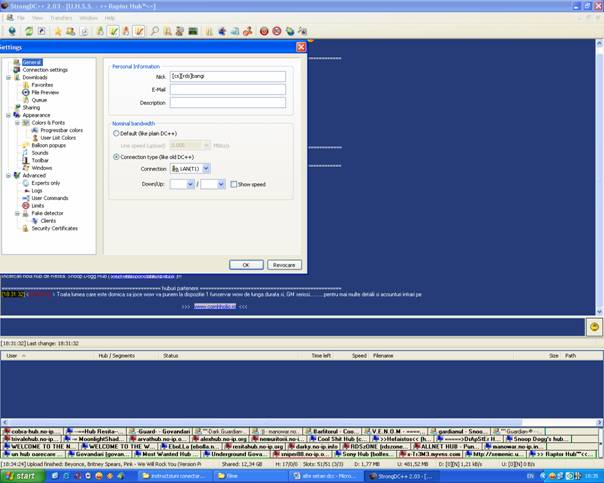Click the OK button in Settings
Image resolution: width=604 pixels, height=483 pixels.
coord(246,265)
